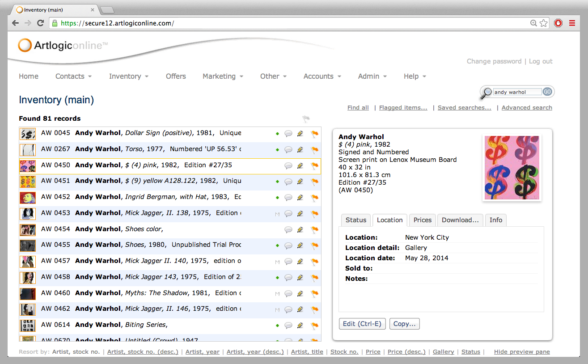
Task: Open the Chrome menu hamburger icon
Action: point(572,23)
